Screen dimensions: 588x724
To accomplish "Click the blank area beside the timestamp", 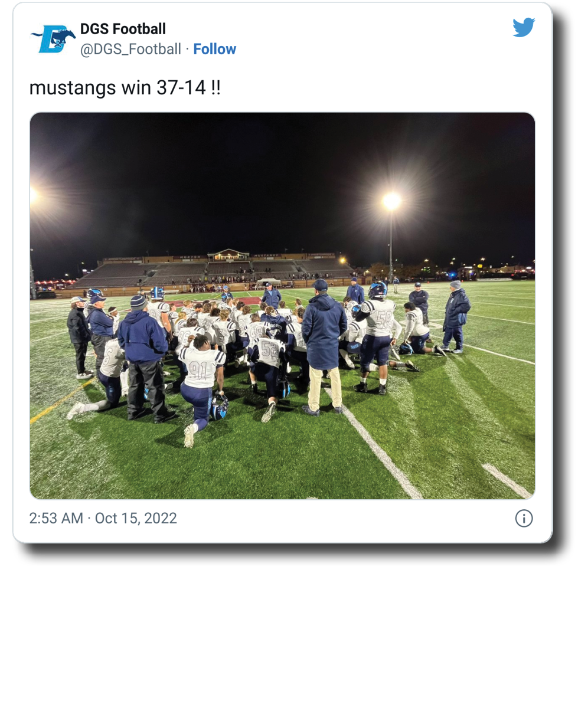I will (345, 518).
